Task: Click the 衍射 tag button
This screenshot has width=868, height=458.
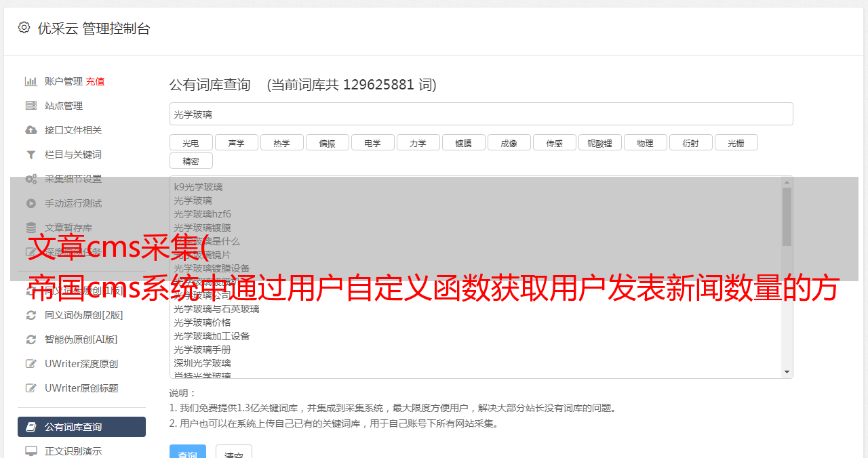Action: tap(691, 142)
